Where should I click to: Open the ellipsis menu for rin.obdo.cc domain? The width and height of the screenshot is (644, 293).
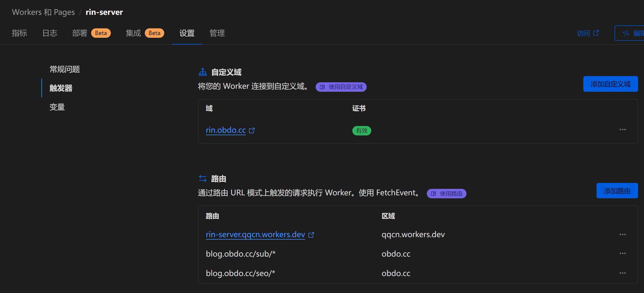pos(623,130)
